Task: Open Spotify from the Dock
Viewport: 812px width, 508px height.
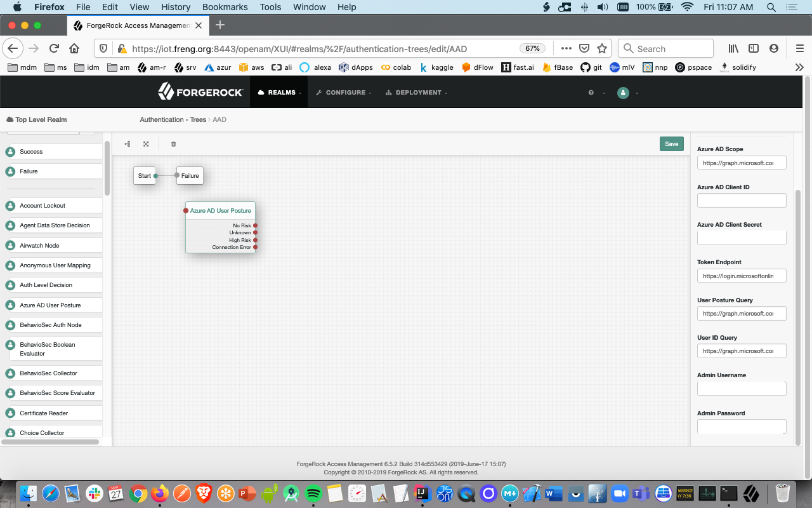Action: (x=313, y=493)
